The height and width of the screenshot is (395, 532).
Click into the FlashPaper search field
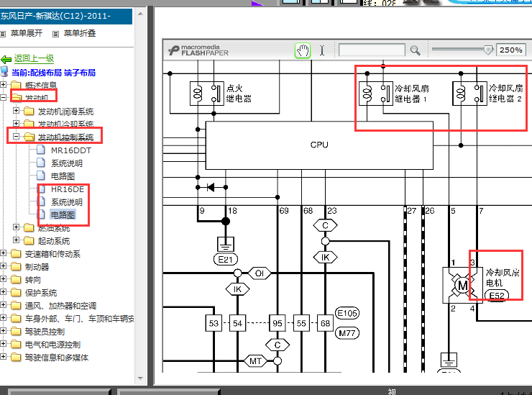[372, 50]
